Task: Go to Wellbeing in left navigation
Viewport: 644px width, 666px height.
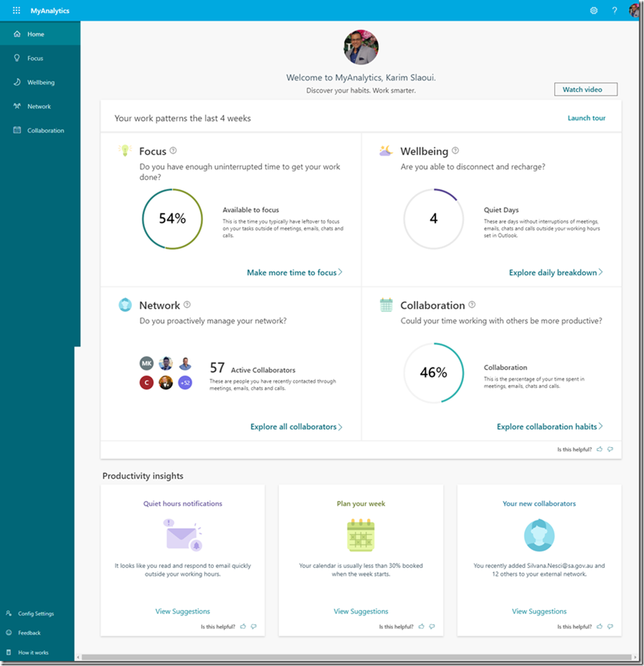Action: 41,82
